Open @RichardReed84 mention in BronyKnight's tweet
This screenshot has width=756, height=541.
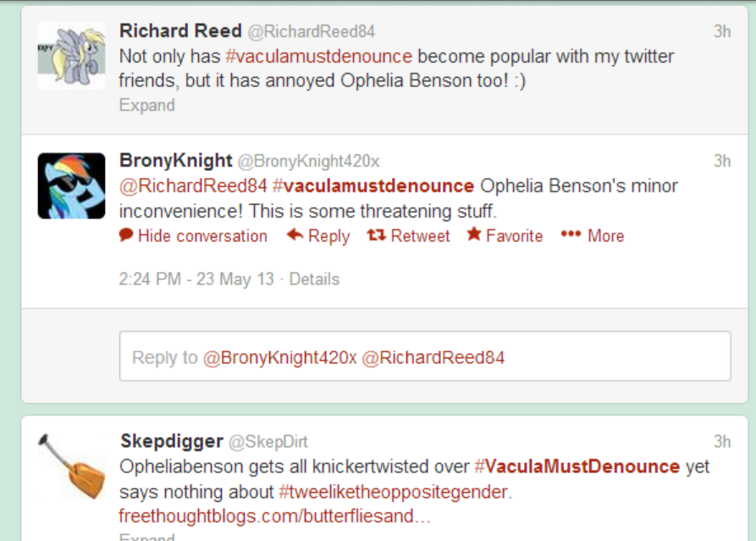coord(193,185)
